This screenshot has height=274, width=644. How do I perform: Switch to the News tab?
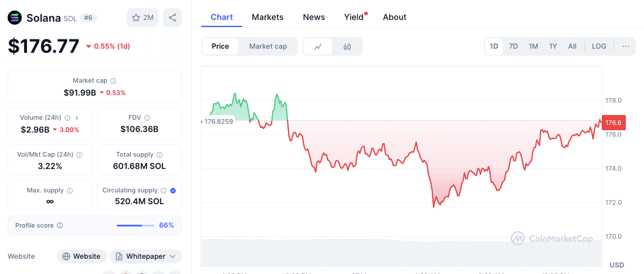point(314,17)
